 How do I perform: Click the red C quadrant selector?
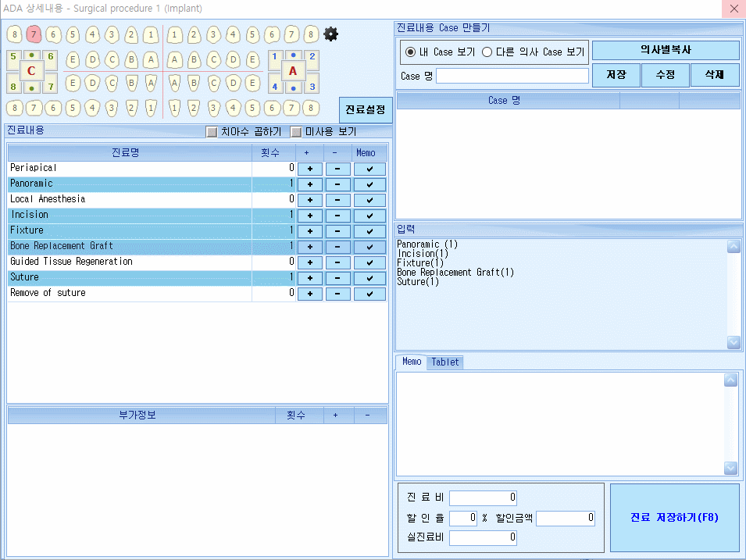[31, 71]
